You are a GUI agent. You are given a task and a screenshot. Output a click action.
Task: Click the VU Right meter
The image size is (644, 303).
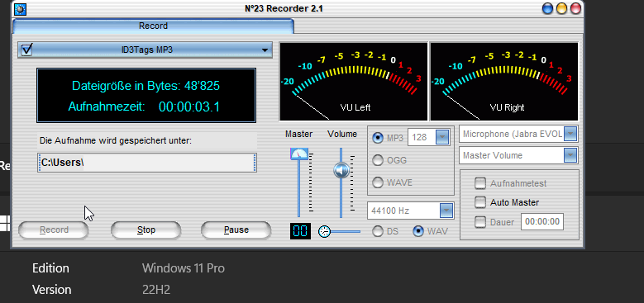coord(504,81)
